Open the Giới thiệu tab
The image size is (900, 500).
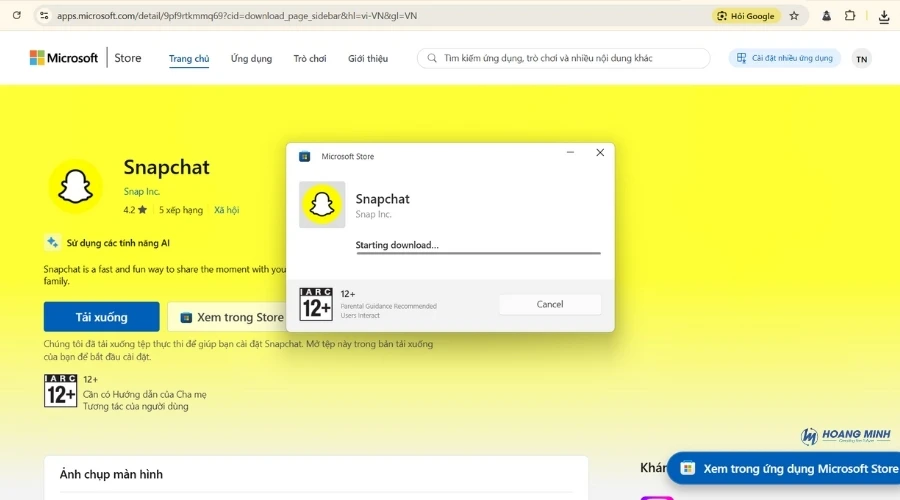(368, 59)
